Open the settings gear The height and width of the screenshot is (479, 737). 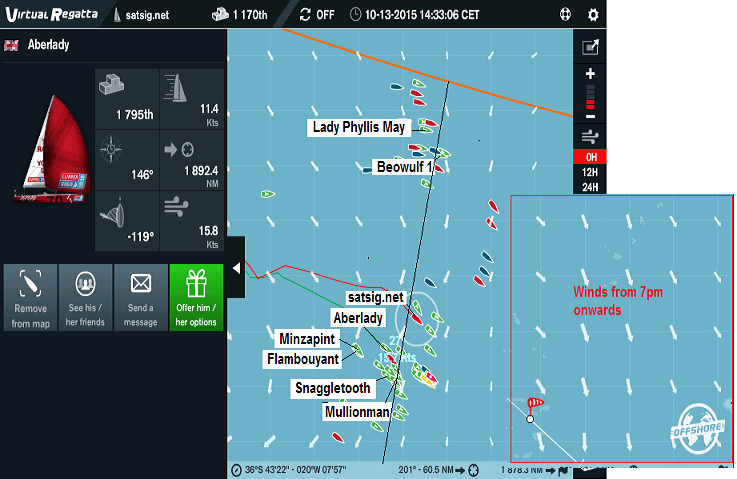(x=593, y=15)
